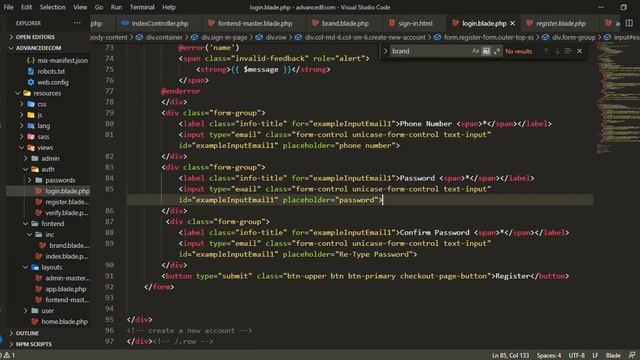This screenshot has height=360, width=640.
Task: Toggle Use Regular Expression in find widget
Action: [496, 51]
